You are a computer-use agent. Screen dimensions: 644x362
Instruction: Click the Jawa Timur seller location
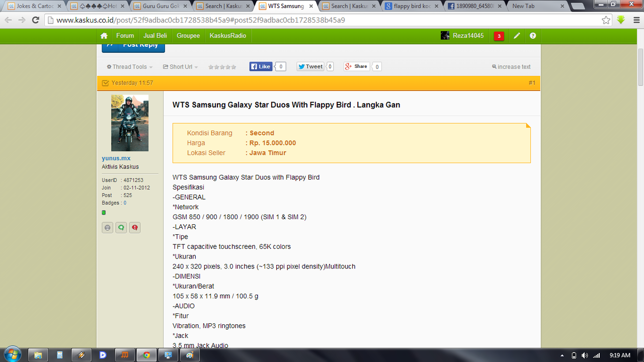coord(268,153)
